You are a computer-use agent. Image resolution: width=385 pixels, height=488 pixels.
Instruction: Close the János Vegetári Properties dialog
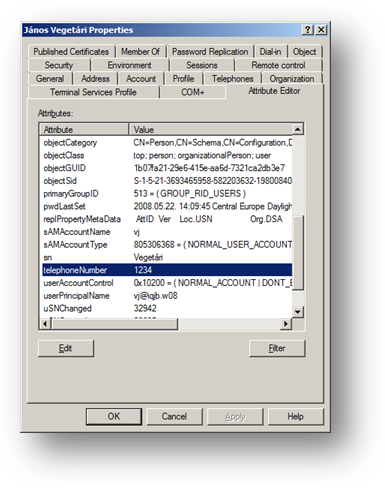tap(321, 30)
